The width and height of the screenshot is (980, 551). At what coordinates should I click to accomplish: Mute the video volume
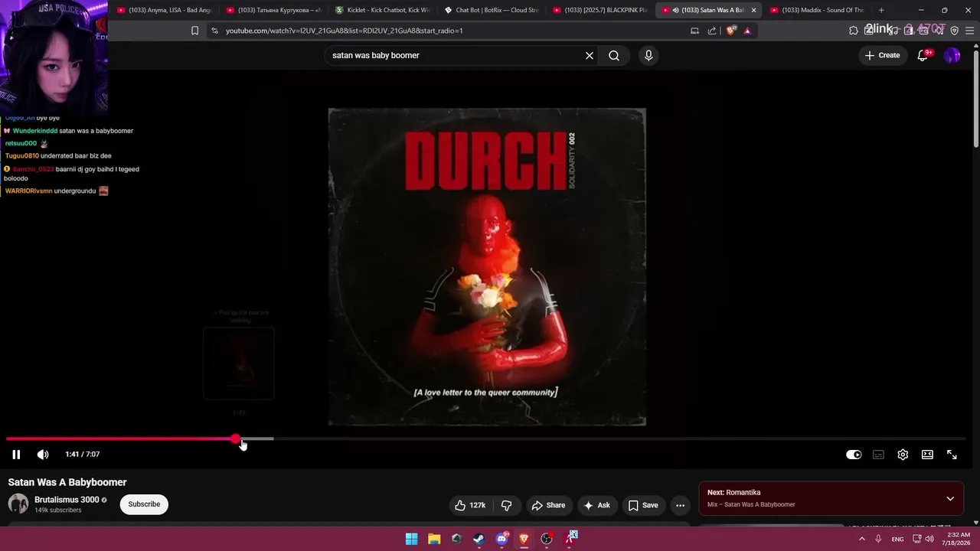[x=43, y=455]
